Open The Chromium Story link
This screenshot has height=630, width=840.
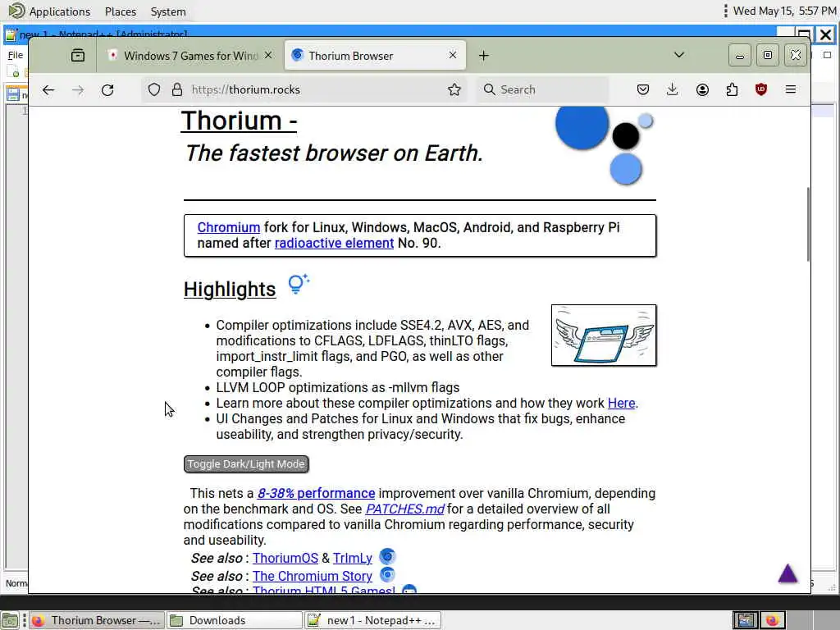tap(313, 576)
